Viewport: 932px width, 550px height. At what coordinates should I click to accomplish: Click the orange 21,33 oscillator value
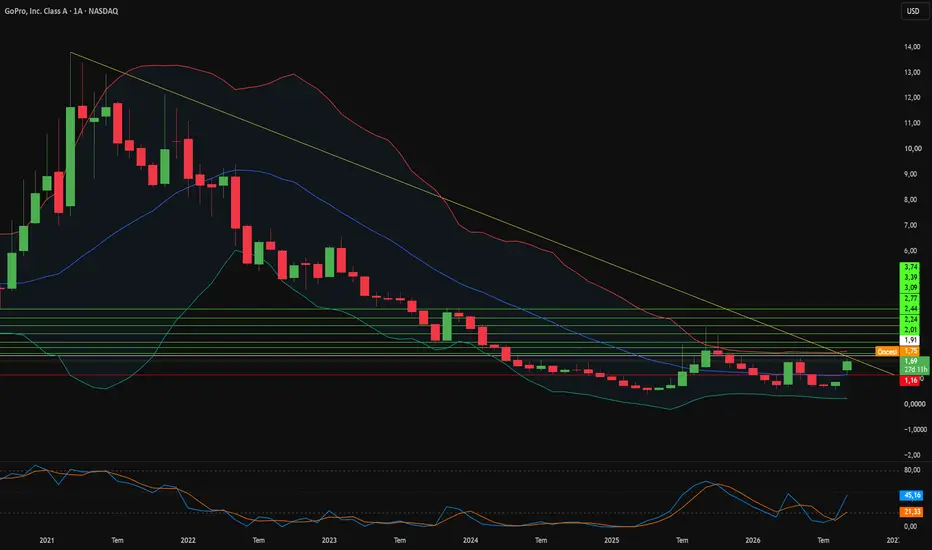pyautogui.click(x=912, y=512)
